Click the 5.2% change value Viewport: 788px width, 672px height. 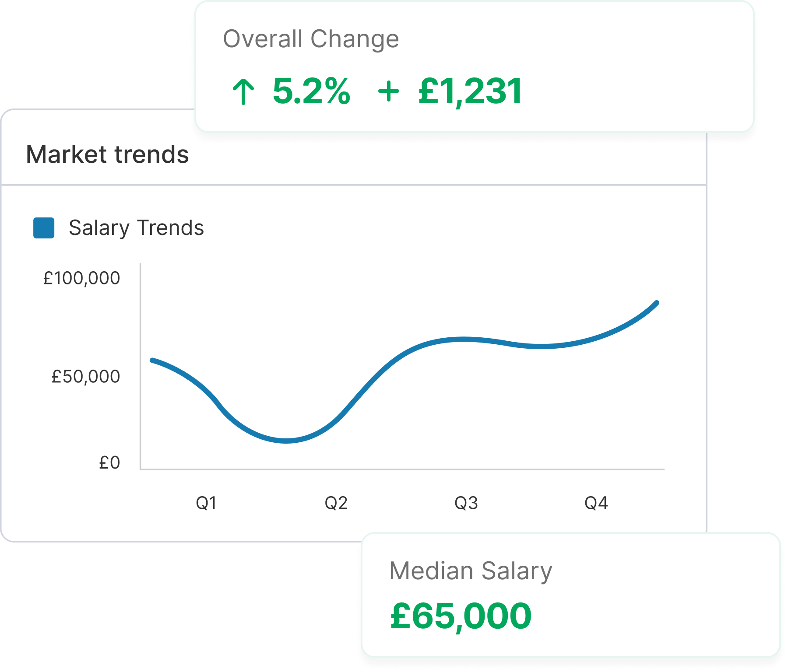311,91
